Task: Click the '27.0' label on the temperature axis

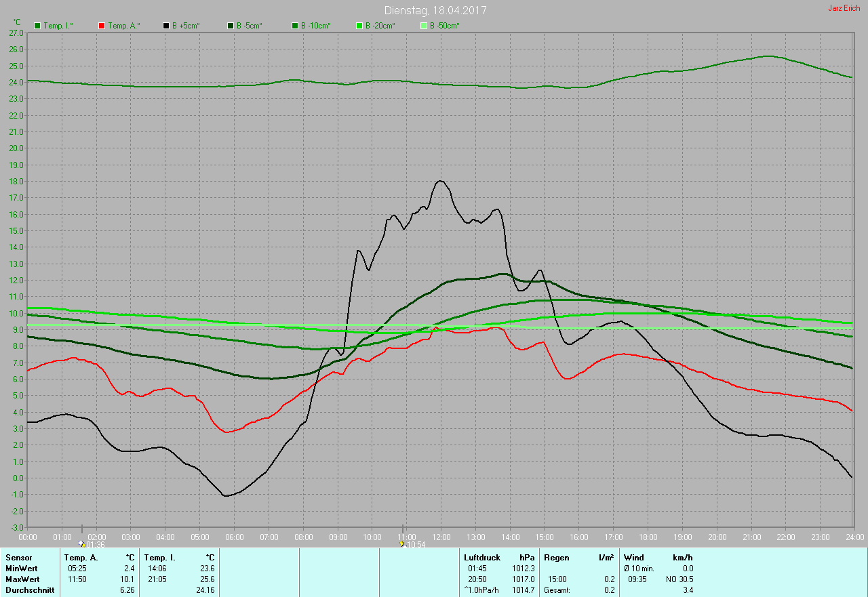Action: tap(17, 33)
